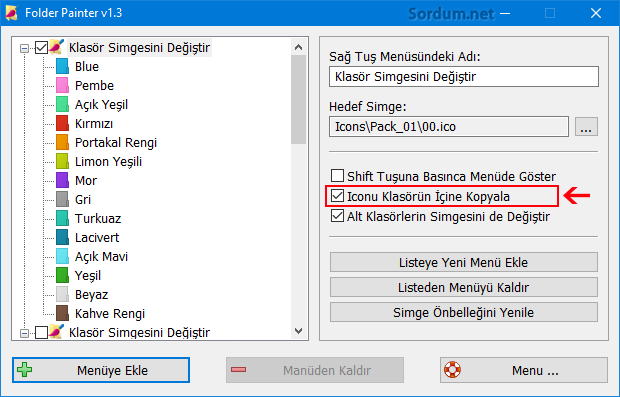Select the Mor tree item label
This screenshot has width=620, height=397.
point(86,180)
